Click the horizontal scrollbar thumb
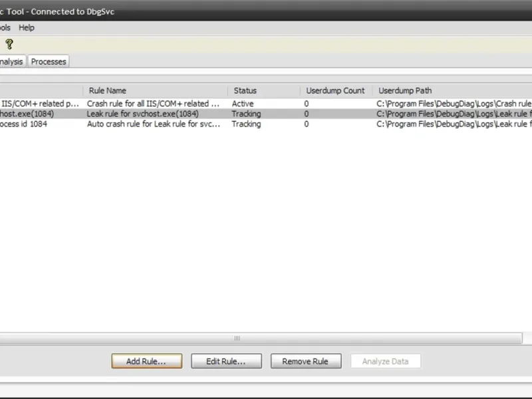Screen dimensions: 532x399 pyautogui.click(x=261, y=338)
